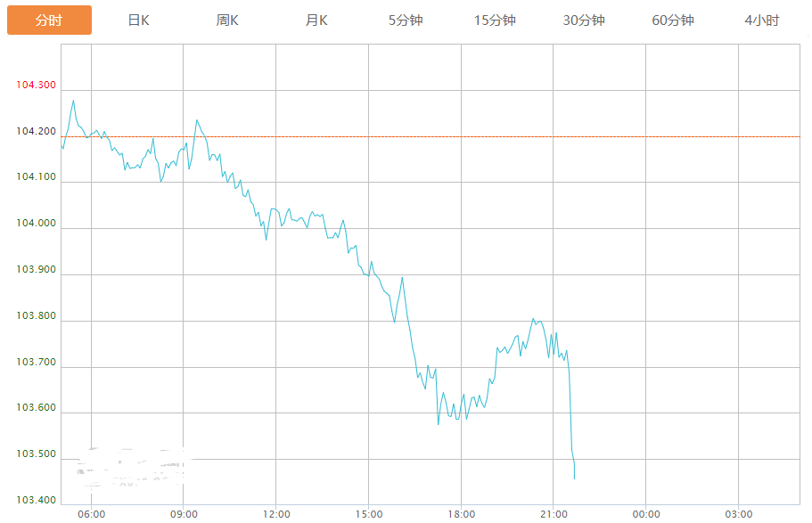
Task: Click the 00:00 time axis label
Action: [x=646, y=514]
